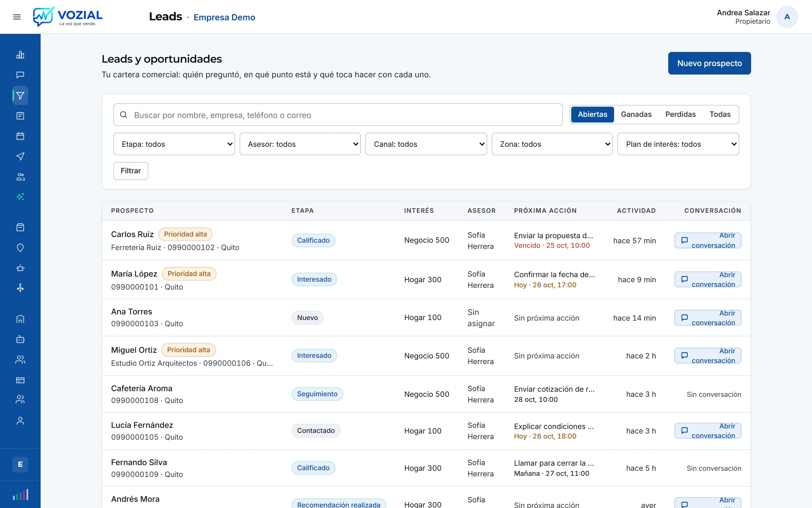This screenshot has width=812, height=508.
Task: Switch to the Todas tab
Action: (x=720, y=114)
